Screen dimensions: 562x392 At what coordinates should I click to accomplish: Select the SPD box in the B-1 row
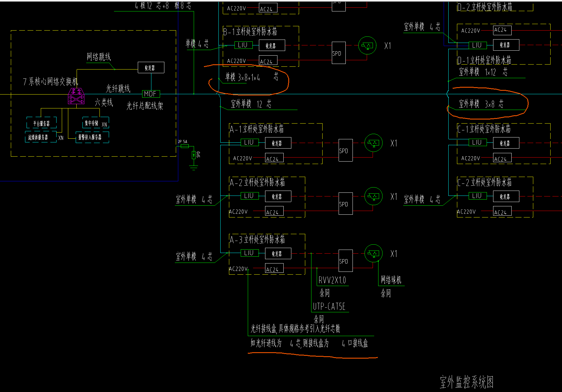pyautogui.click(x=339, y=53)
